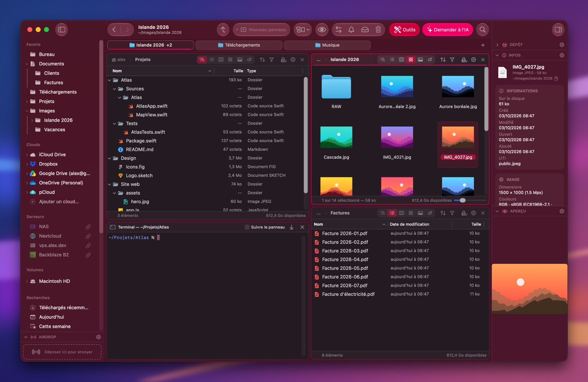This screenshot has height=382, width=588.
Task: Open the Outils button
Action: (404, 30)
